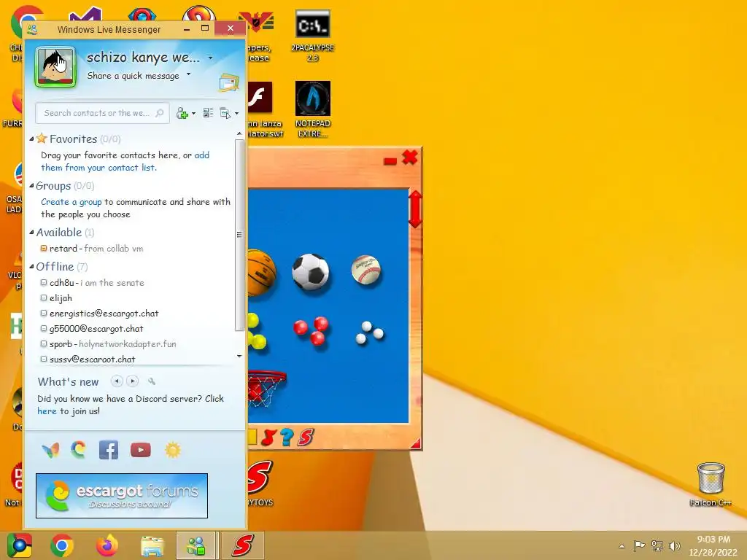The height and width of the screenshot is (560, 747).
Task: Open the add contact dropdown arrow
Action: click(193, 113)
